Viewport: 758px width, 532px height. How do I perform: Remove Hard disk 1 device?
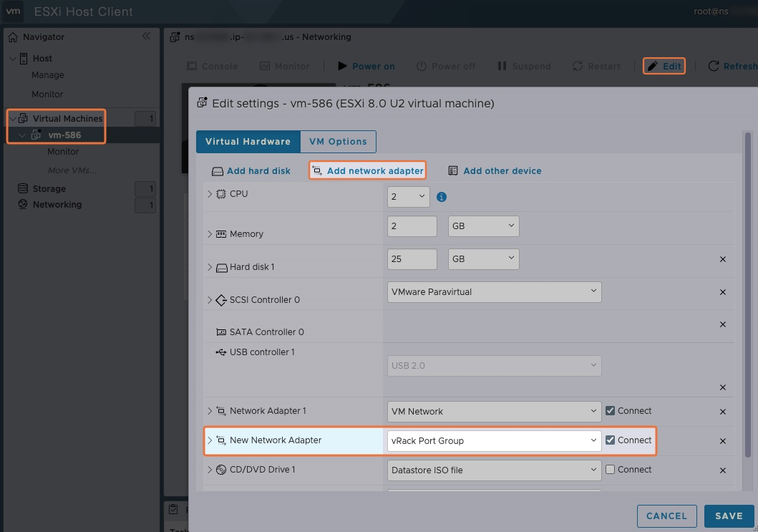click(723, 259)
